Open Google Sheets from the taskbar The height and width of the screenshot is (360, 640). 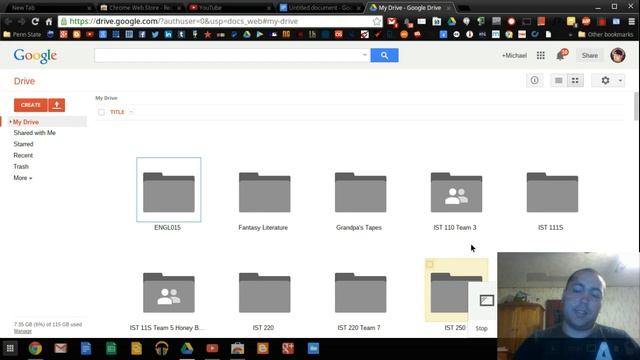pyautogui.click(x=111, y=348)
